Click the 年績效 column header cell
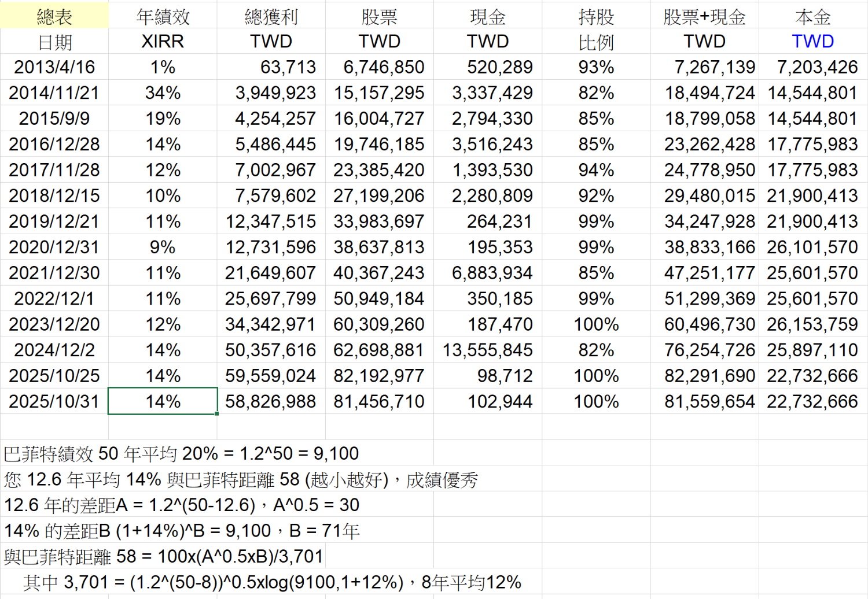 [x=163, y=17]
